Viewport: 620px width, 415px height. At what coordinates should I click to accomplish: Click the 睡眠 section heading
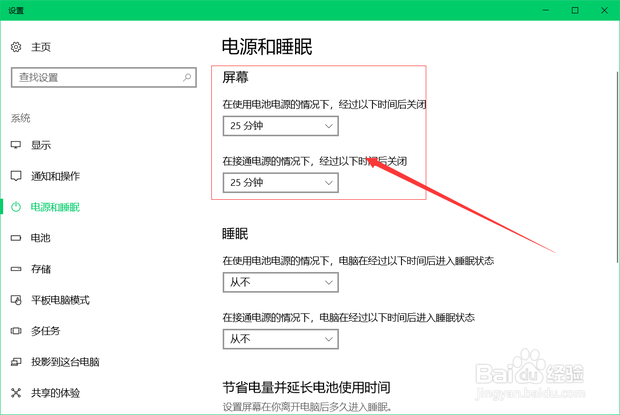click(x=235, y=234)
